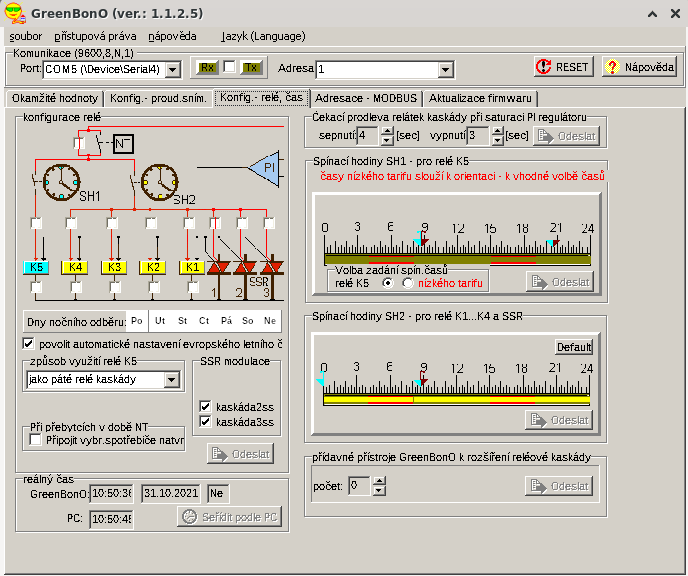Uncheck the kaskáda2ss checkbox

pos(205,406)
